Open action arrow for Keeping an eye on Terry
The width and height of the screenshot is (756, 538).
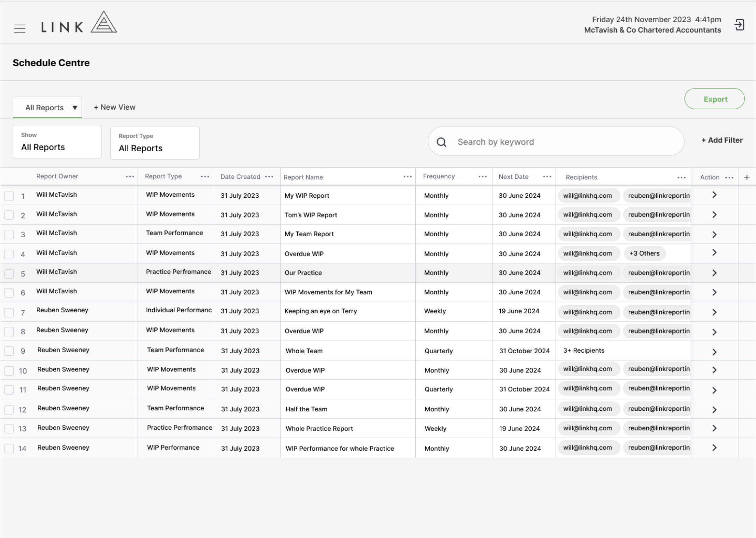pyautogui.click(x=714, y=312)
